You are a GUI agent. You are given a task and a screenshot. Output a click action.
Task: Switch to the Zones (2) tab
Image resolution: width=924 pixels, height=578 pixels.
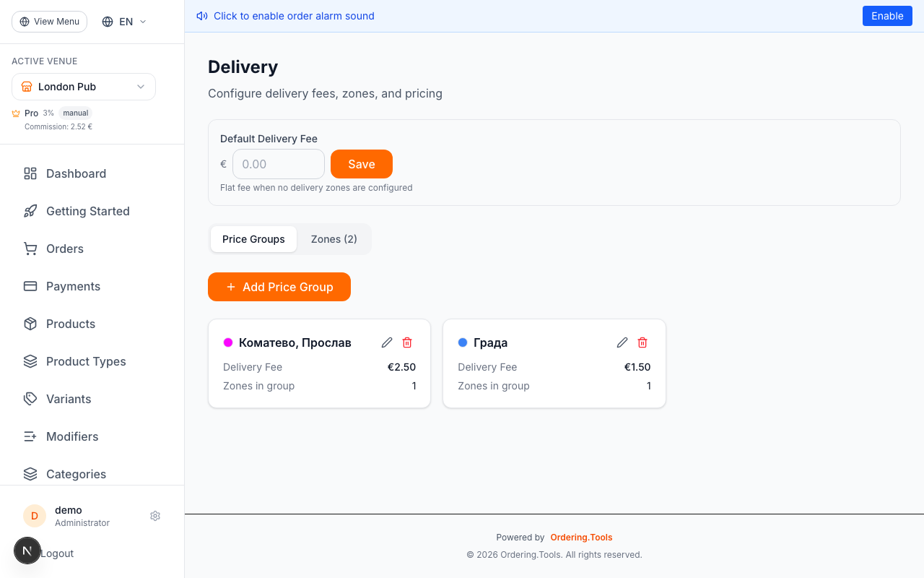pos(334,238)
